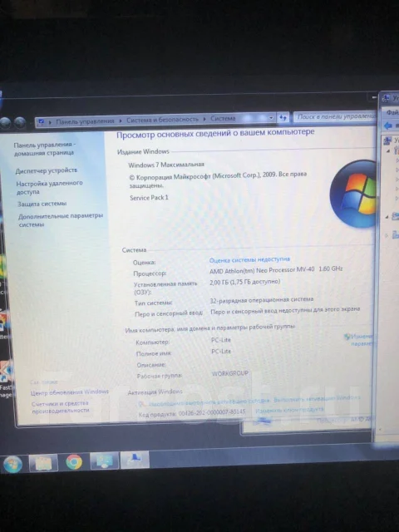This screenshot has width=399, height=532.
Task: Click the address bar control panel icon
Action: pos(41,121)
